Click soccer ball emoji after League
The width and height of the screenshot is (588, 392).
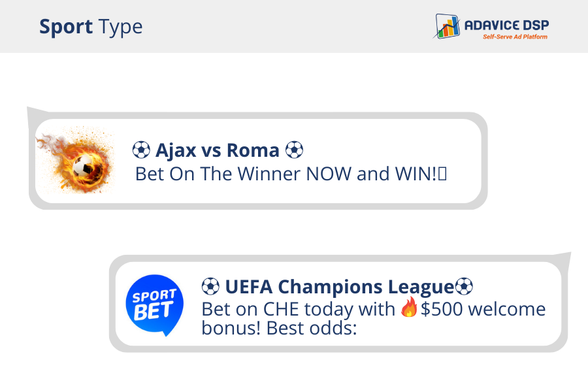464,287
